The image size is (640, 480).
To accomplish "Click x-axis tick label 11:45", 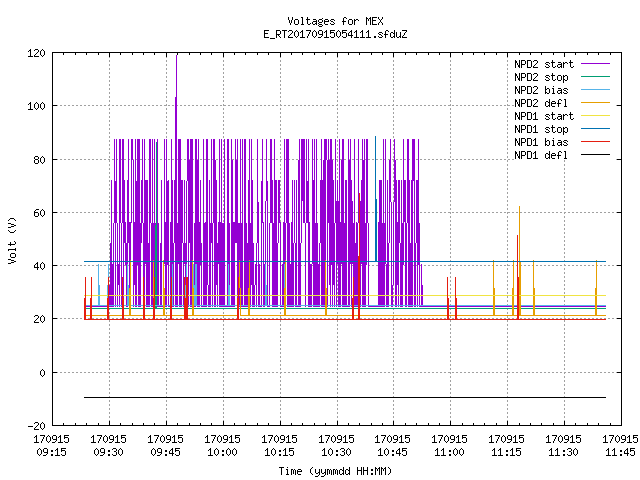I will coord(620,452).
